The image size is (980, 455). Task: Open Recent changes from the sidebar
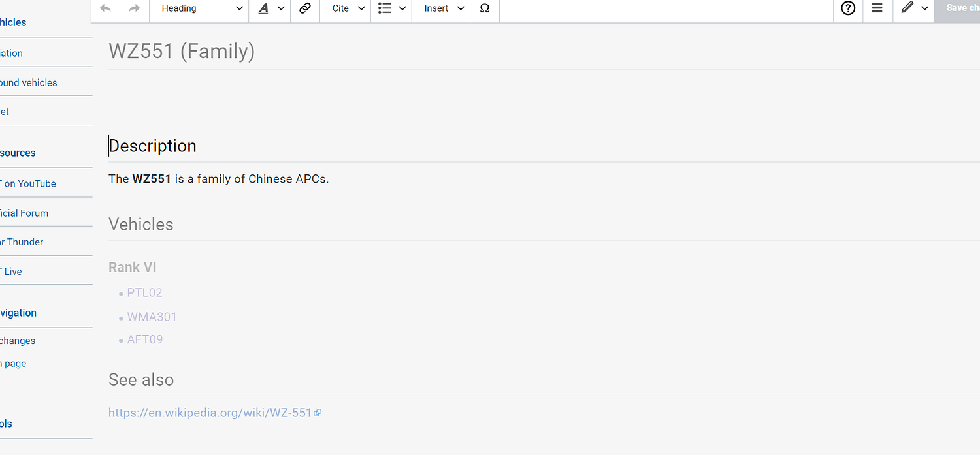tap(17, 340)
